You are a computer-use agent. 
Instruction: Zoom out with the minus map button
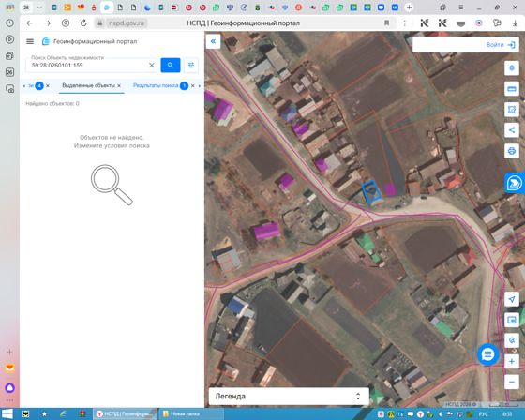coord(512,382)
